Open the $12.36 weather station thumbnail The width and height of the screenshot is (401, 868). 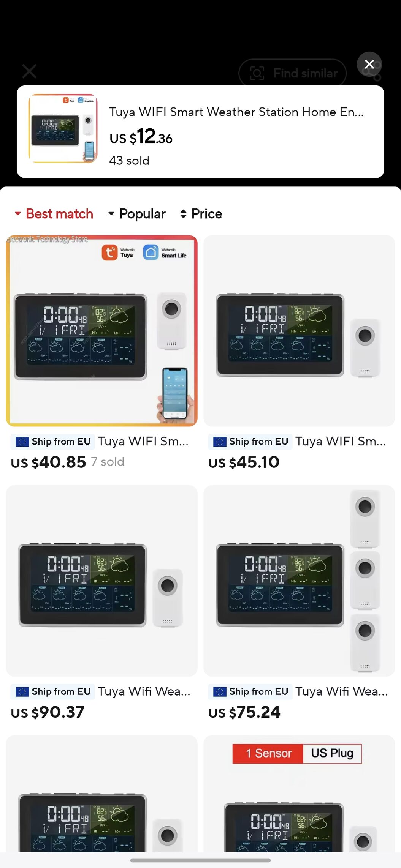63,128
